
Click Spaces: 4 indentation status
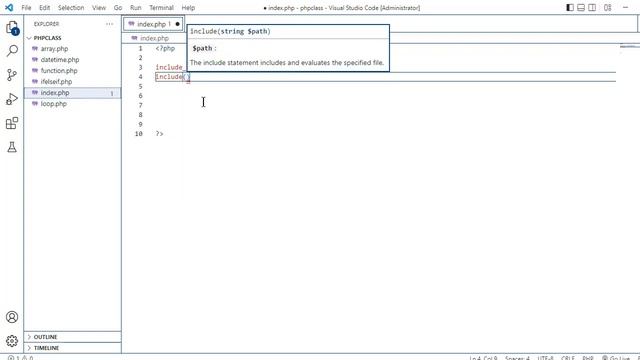(x=517, y=358)
